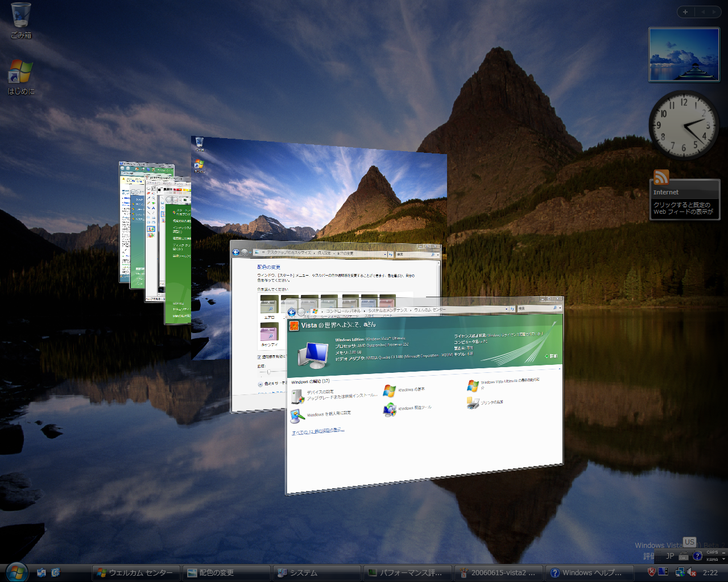The image size is (728, 582).
Task: Click the デバイスの設定 icon in Welcome Center
Action: coord(297,397)
